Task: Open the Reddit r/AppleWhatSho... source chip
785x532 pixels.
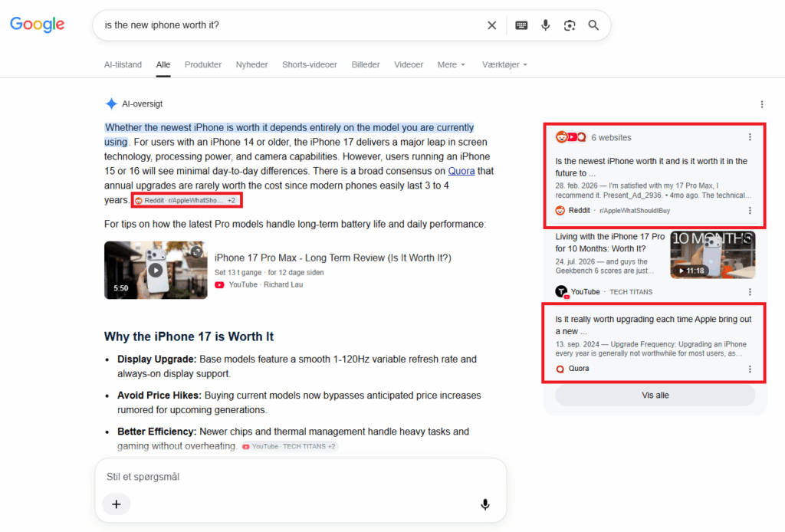Action: point(187,200)
